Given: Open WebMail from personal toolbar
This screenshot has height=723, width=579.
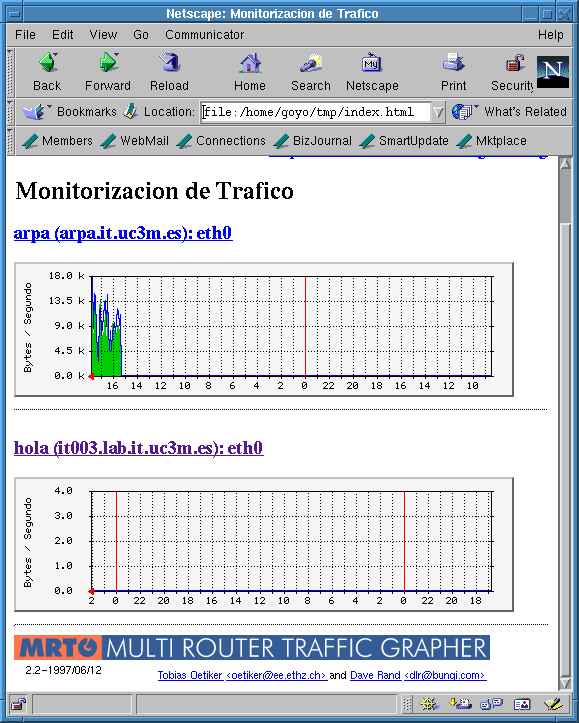Looking at the screenshot, I should click(x=135, y=141).
